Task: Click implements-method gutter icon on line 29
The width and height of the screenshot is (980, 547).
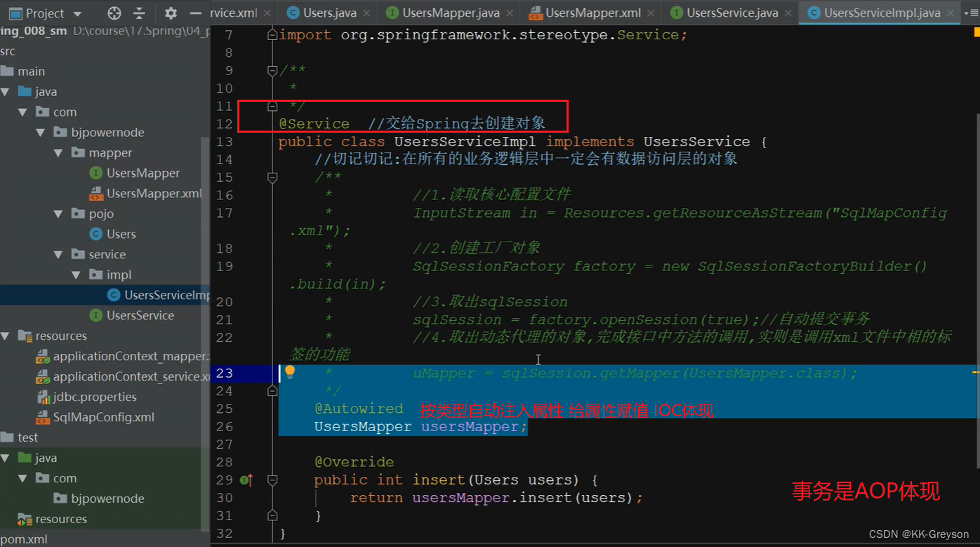Action: click(246, 480)
